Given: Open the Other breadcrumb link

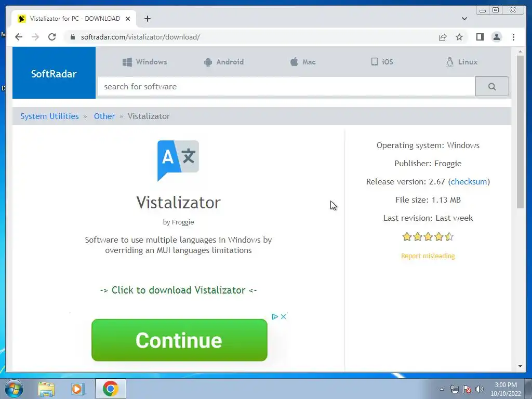Looking at the screenshot, I should [104, 116].
